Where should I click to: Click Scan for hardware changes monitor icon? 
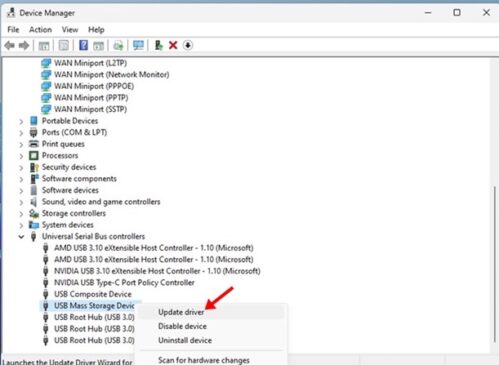tap(138, 45)
